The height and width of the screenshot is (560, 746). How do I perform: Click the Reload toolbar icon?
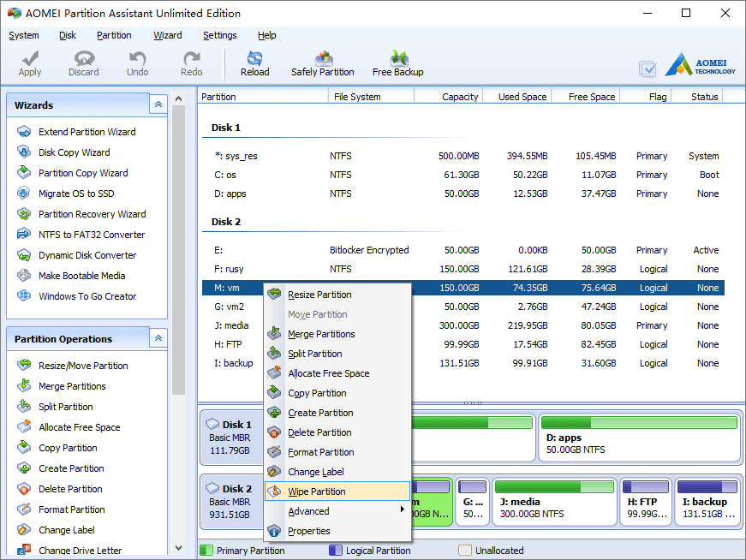pyautogui.click(x=255, y=58)
